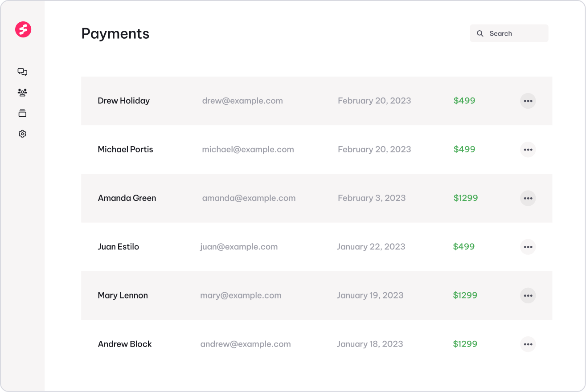Screen dimensions: 586x392
Task: Select Juan Estilo's $499 payment amount
Action: [463, 247]
